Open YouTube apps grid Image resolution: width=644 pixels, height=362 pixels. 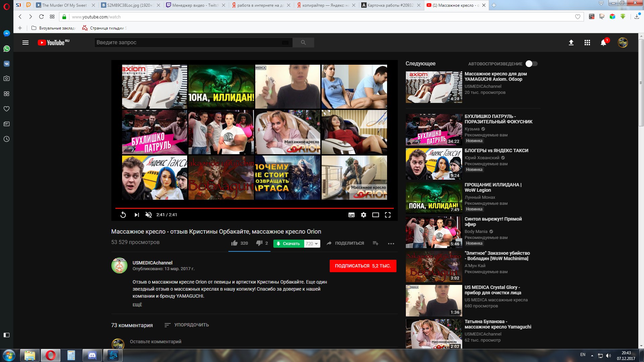click(587, 43)
